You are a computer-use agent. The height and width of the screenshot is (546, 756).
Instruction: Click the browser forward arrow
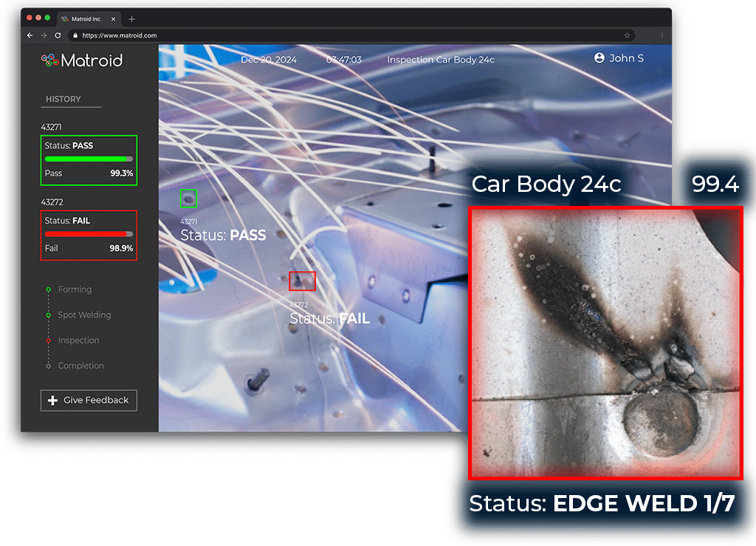pyautogui.click(x=44, y=35)
